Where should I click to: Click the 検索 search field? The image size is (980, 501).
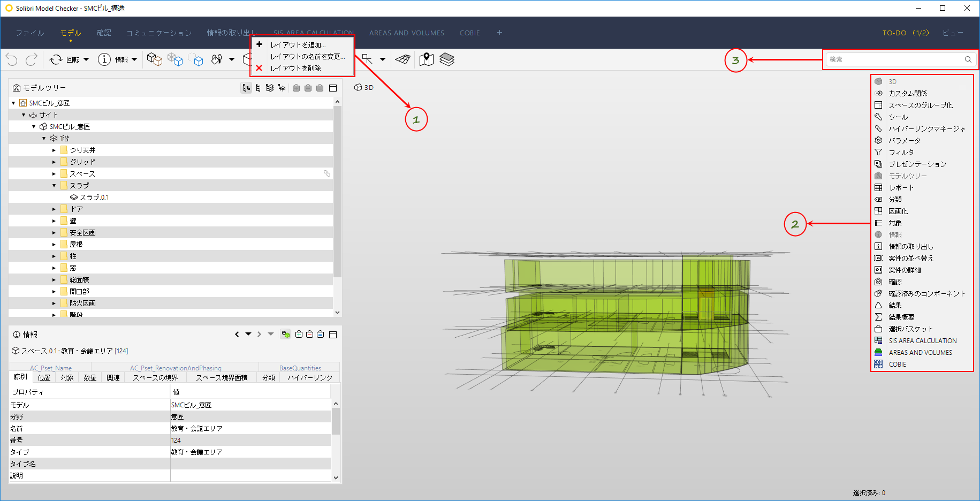click(x=900, y=59)
